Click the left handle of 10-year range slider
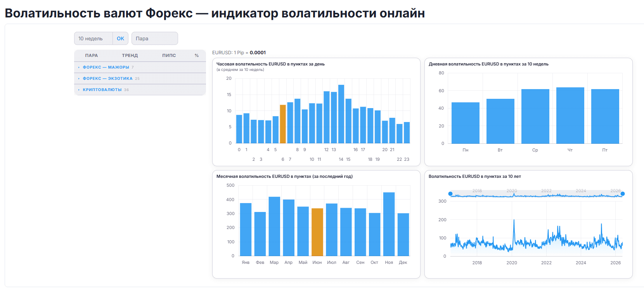This screenshot has width=644, height=291. point(450,194)
